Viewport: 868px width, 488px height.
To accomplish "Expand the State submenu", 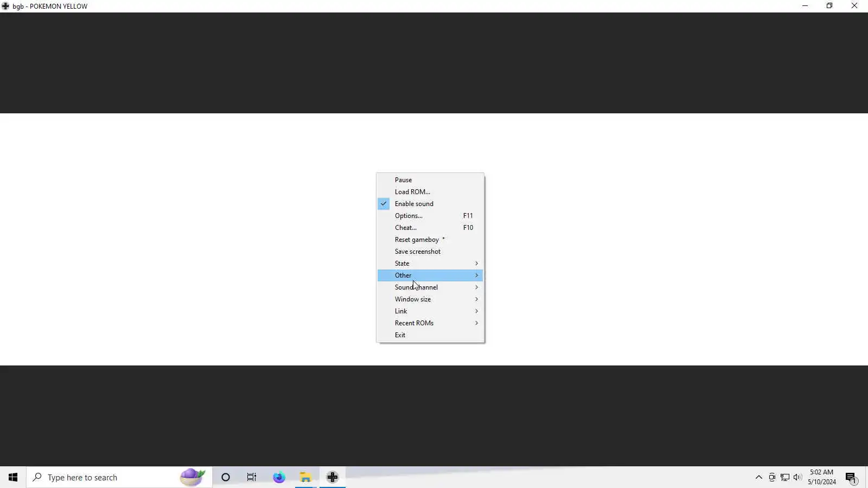I will tap(430, 264).
